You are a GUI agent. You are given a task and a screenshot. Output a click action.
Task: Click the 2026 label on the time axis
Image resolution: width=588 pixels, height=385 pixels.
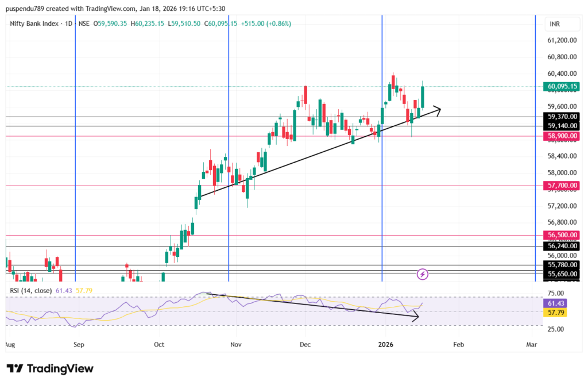coord(386,345)
